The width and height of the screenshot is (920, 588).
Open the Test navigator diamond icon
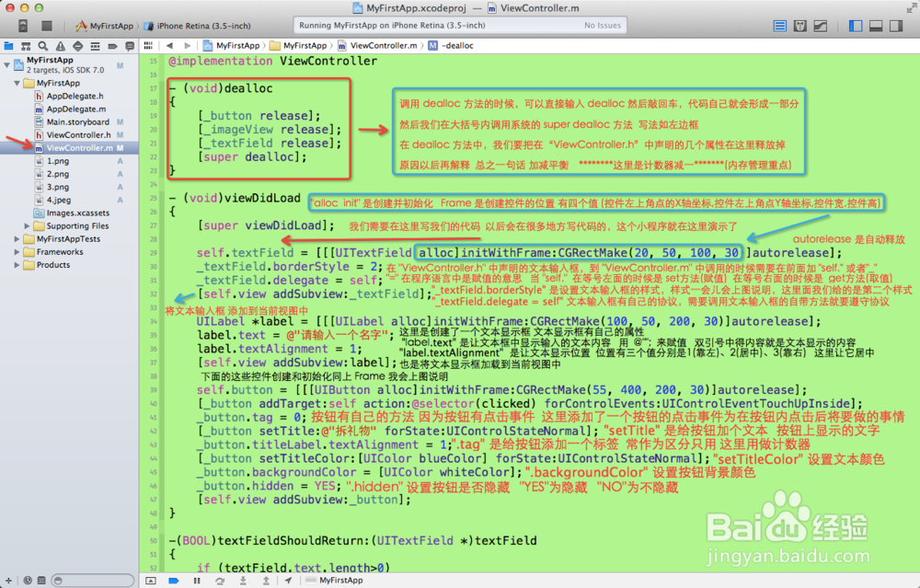[77, 46]
